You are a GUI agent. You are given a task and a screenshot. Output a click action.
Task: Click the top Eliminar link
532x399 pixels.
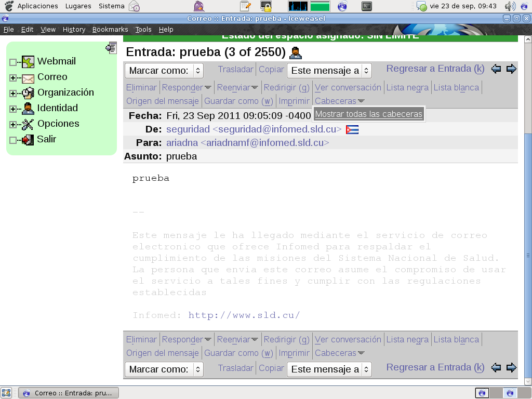pyautogui.click(x=141, y=87)
